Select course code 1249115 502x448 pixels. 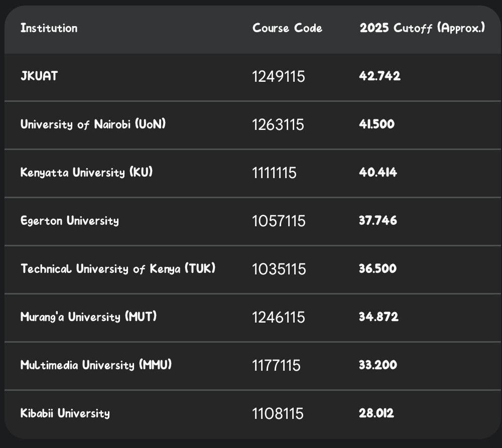coord(279,76)
